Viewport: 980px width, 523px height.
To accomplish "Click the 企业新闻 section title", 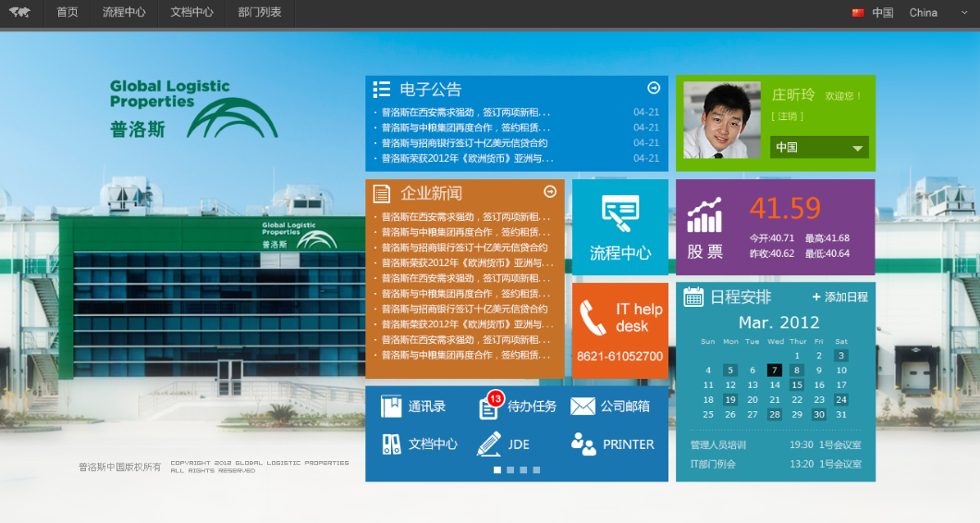I will point(431,194).
